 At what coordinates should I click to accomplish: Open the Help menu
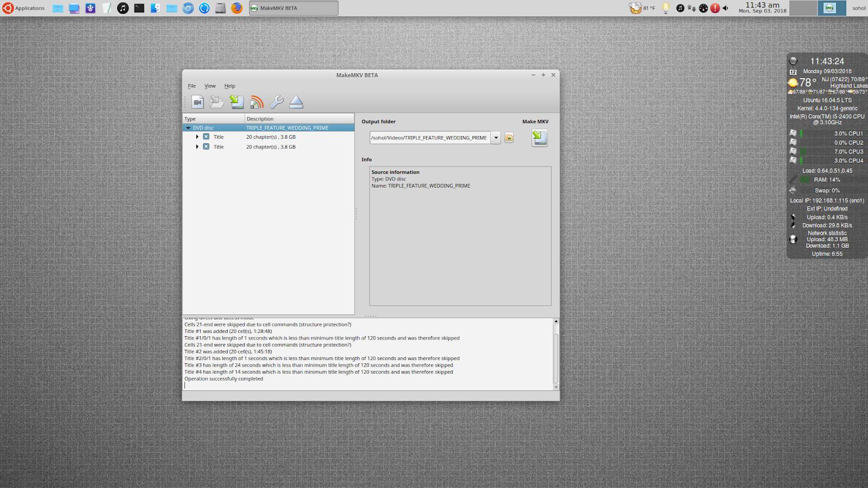point(229,86)
